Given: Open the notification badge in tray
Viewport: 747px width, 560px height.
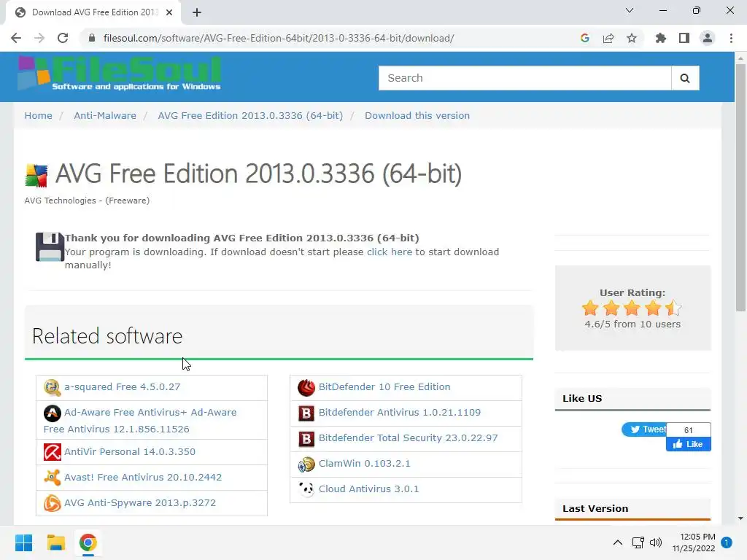Looking at the screenshot, I should pyautogui.click(x=727, y=542).
